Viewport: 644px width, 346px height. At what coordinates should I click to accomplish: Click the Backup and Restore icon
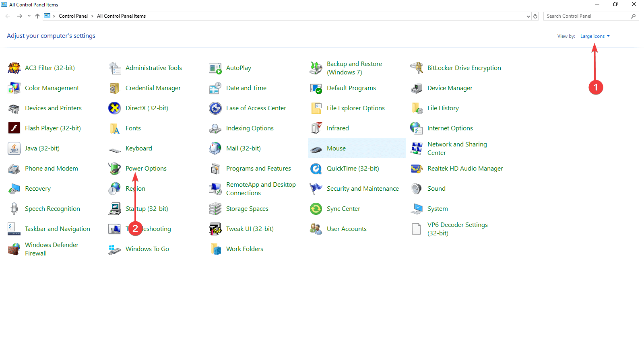point(316,68)
